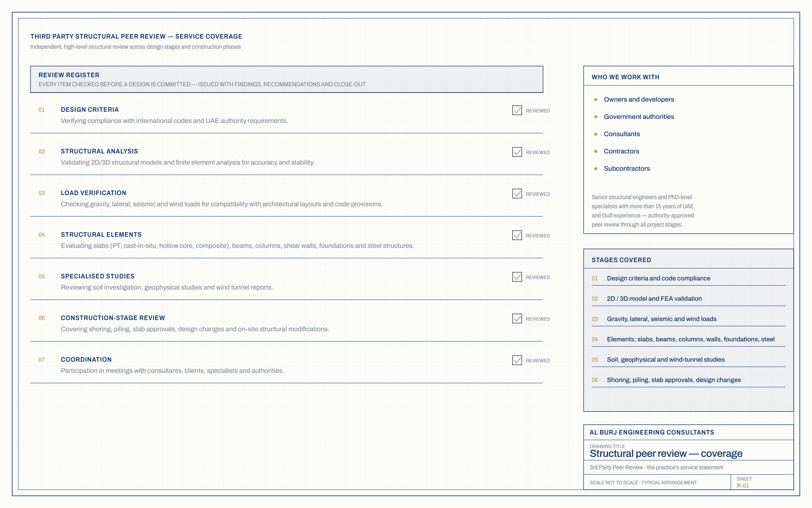Viewport: 812px width, 508px height.
Task: Click the description about UAE authority requirements
Action: point(174,121)
